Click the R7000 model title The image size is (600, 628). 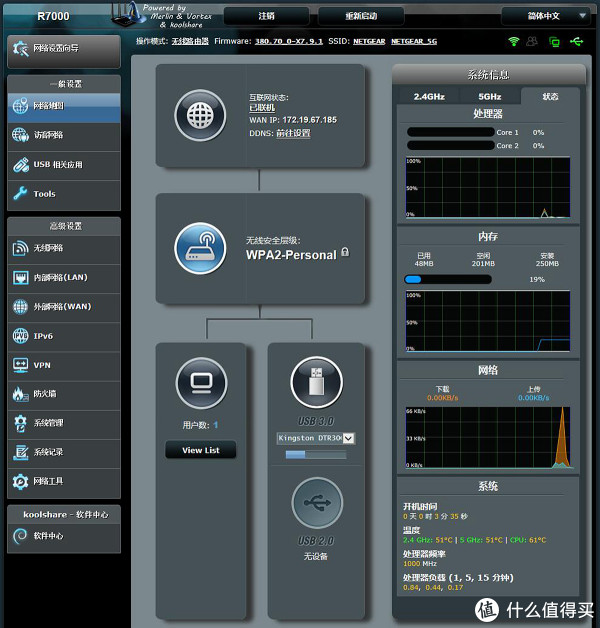[53, 16]
